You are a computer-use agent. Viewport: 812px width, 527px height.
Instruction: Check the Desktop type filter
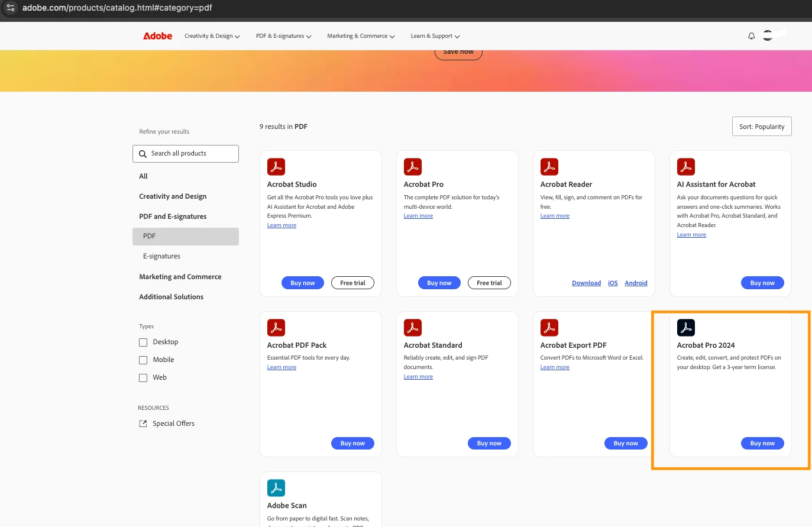coord(143,342)
